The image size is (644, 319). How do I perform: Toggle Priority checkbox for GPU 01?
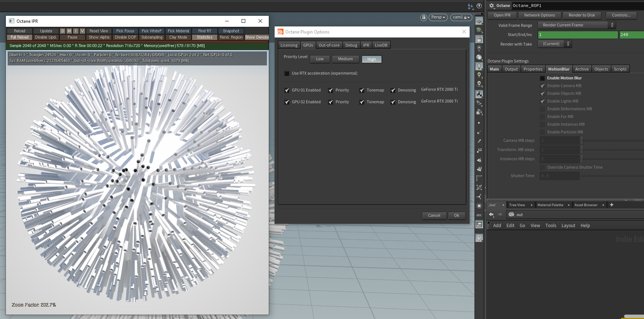click(x=331, y=90)
